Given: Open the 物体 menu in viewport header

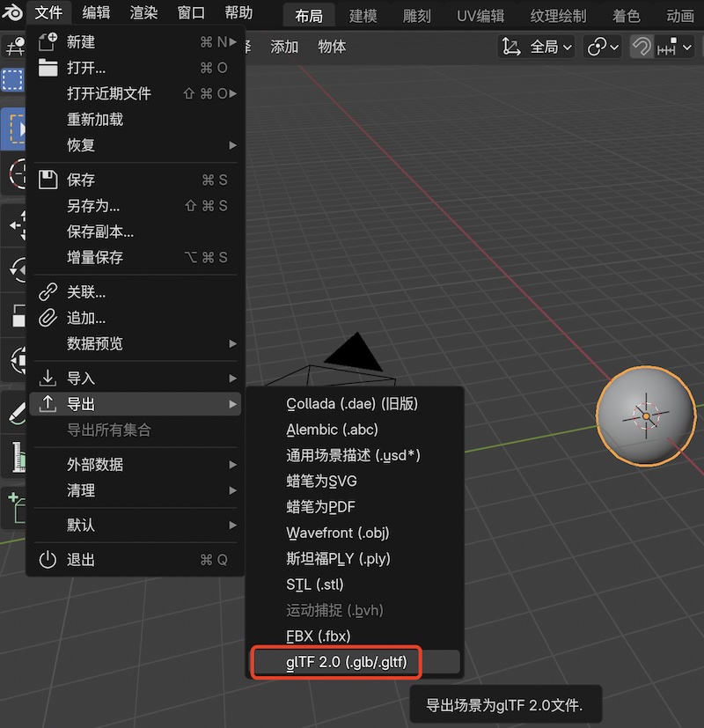Looking at the screenshot, I should point(332,47).
